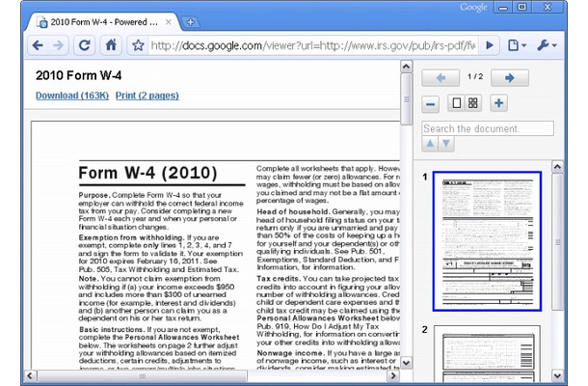Switch to thumbnail grid view
The width and height of the screenshot is (588, 386).
[473, 103]
